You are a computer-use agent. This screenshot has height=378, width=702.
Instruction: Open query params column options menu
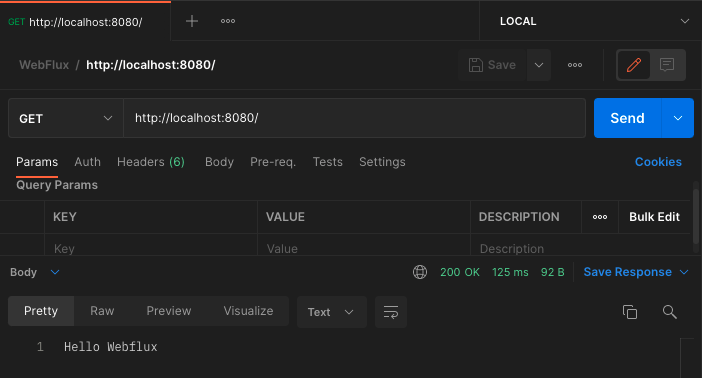[x=600, y=217]
